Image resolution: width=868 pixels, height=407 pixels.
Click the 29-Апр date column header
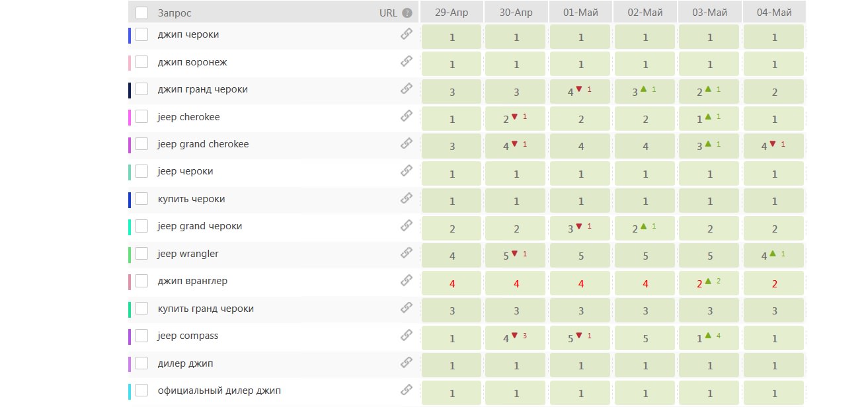pos(452,13)
